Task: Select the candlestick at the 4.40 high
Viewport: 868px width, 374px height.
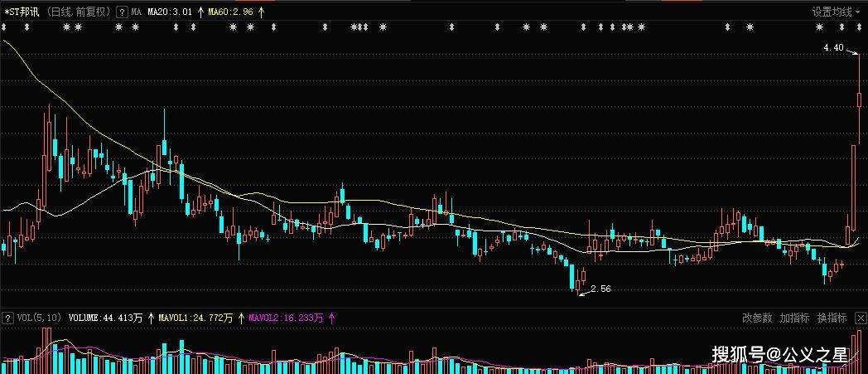Action: pyautogui.click(x=859, y=100)
